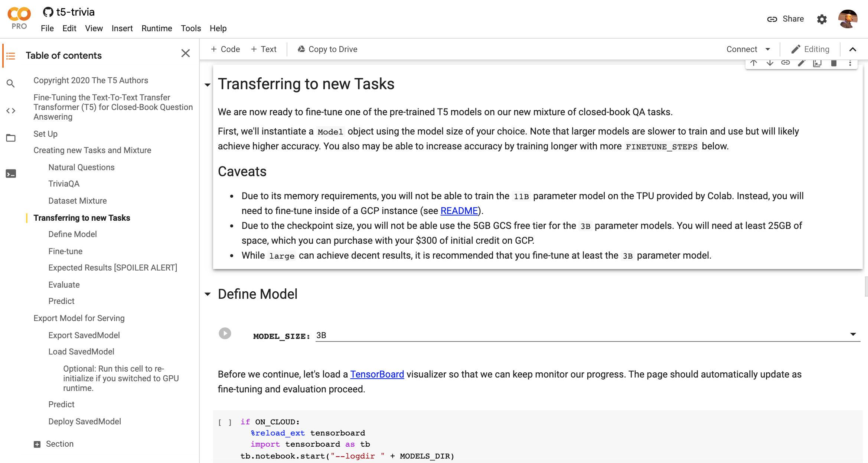Screen dimensions: 868x463
Task: Collapse the Define Model section
Action: point(208,294)
